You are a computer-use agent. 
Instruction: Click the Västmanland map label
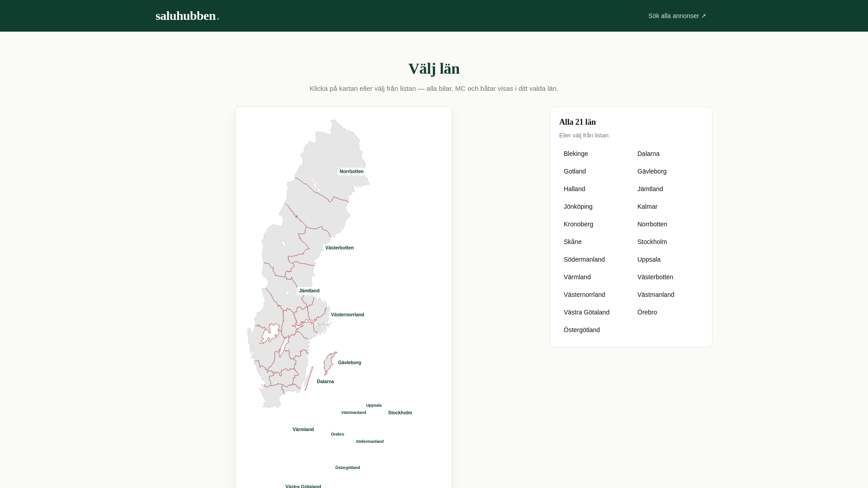tap(354, 413)
